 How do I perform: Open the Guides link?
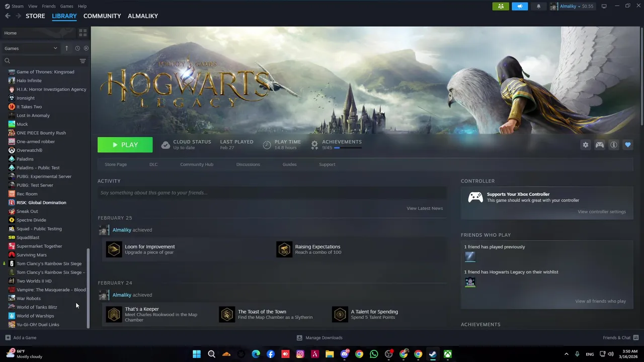click(289, 164)
